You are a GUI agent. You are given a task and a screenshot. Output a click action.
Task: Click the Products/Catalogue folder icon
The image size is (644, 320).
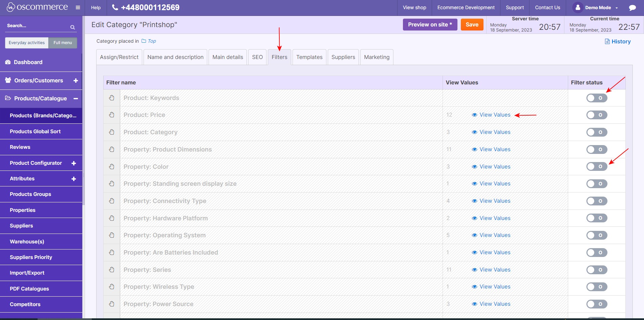click(x=8, y=98)
